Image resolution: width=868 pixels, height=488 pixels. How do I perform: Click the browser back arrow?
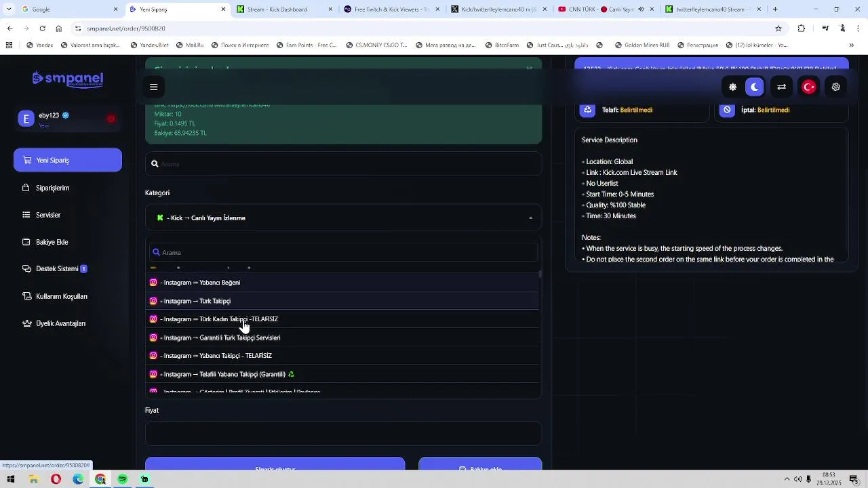click(9, 28)
